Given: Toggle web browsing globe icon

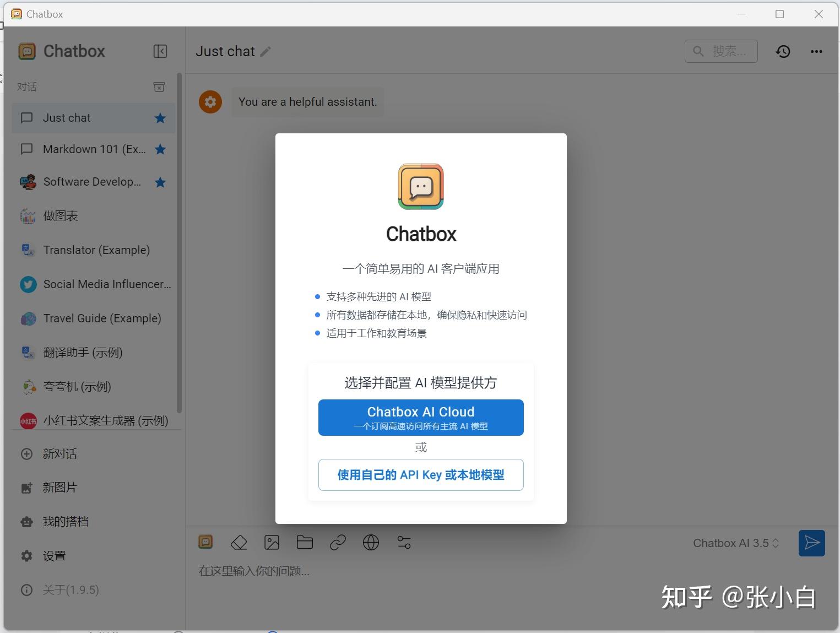Looking at the screenshot, I should (371, 543).
